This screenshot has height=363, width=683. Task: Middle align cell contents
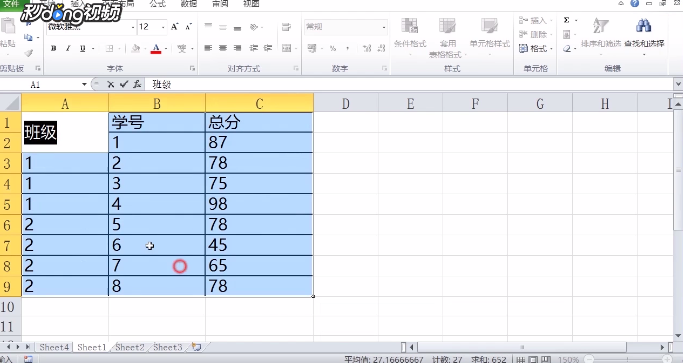pyautogui.click(x=223, y=27)
